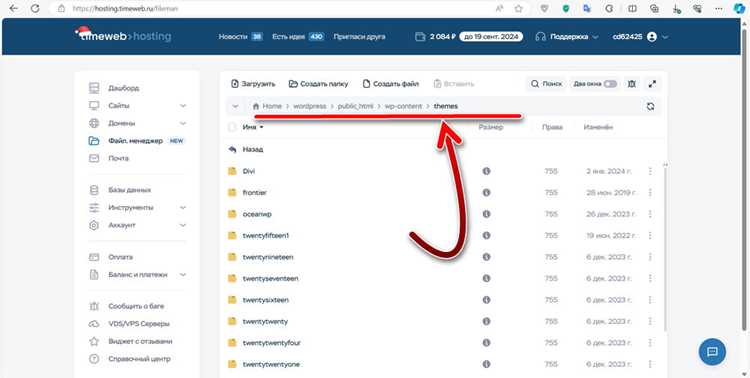Open fullscreen mode with the expand arrows icon
This screenshot has height=378, width=750.
point(652,84)
